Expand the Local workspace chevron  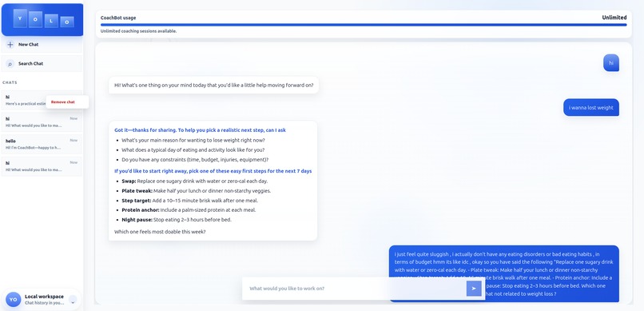coord(73,301)
